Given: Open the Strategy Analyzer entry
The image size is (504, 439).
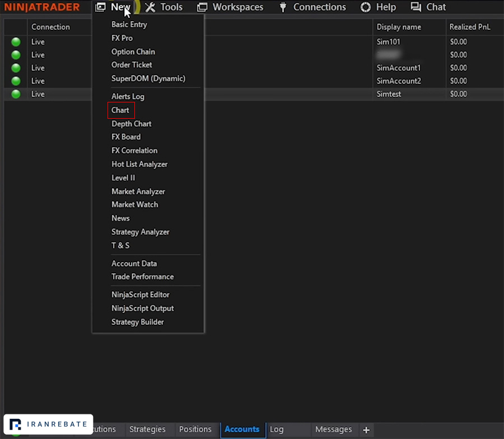Looking at the screenshot, I should tap(140, 232).
